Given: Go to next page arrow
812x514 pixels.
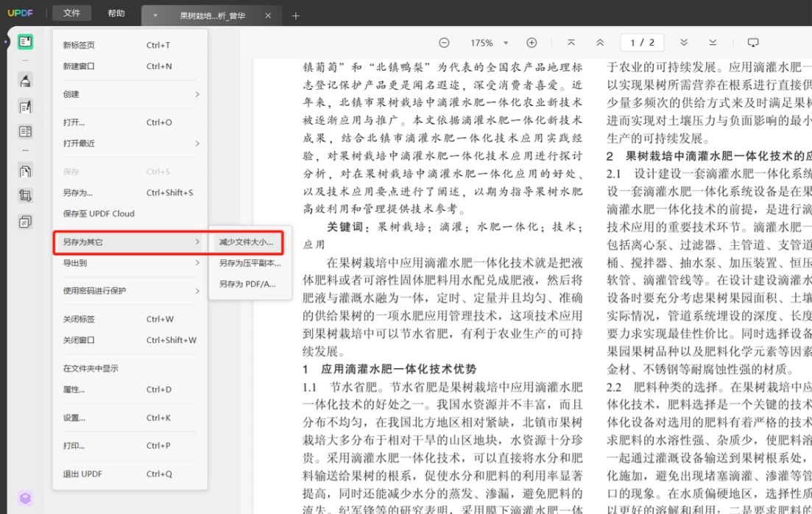Looking at the screenshot, I should 684,43.
